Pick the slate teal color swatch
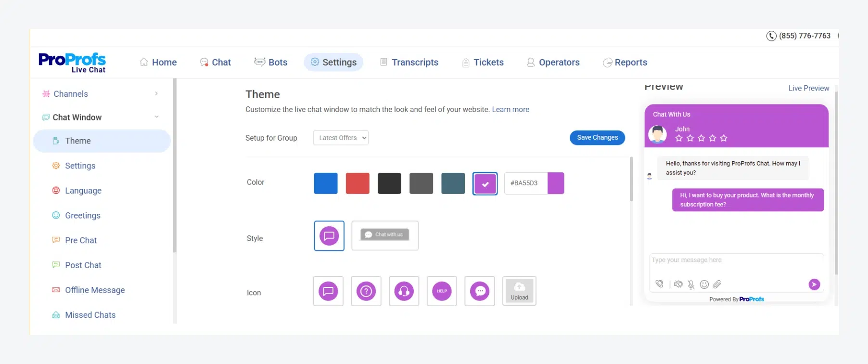 pos(453,183)
